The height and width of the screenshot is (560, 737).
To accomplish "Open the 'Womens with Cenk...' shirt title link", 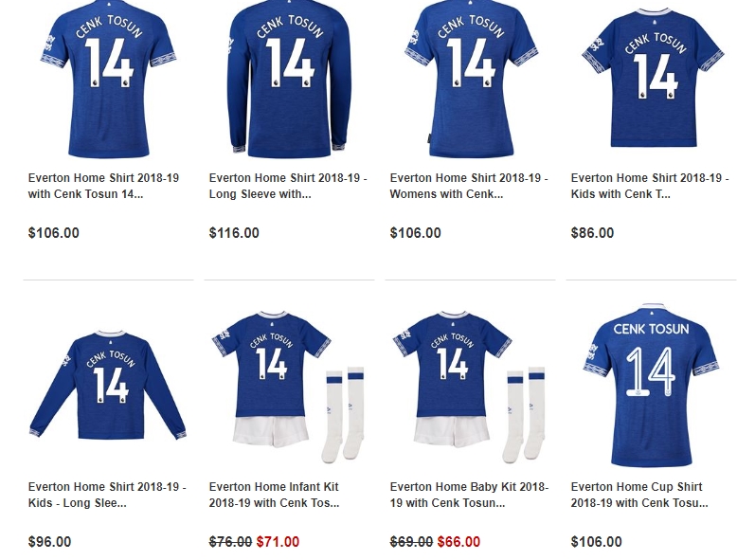I will [x=469, y=186].
